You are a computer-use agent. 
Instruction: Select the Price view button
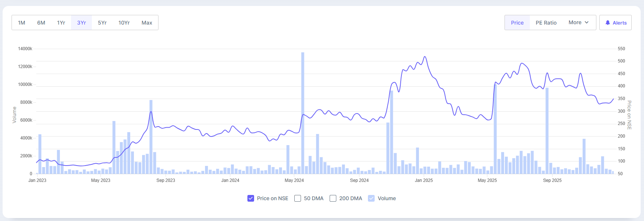point(517,23)
